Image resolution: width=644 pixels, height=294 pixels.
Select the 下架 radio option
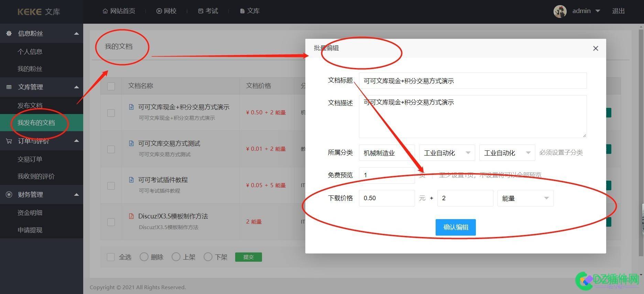208,257
